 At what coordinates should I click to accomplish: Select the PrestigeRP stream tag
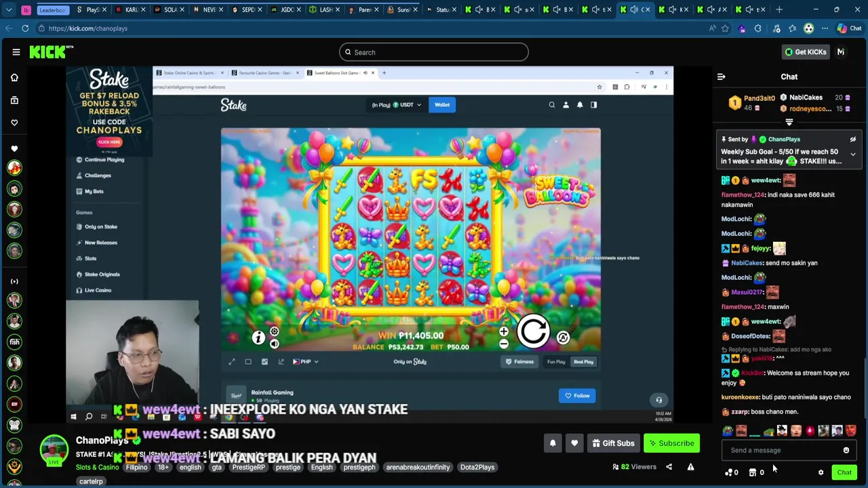[x=248, y=467]
